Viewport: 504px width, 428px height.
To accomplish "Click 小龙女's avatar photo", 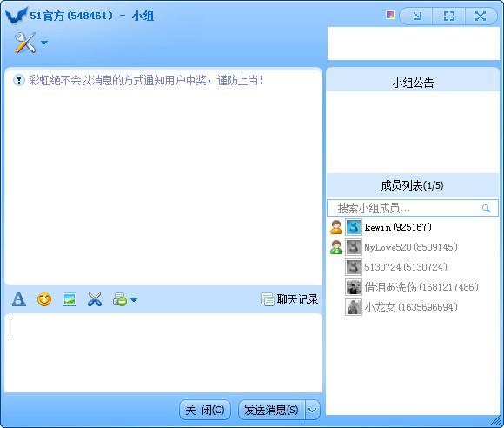I will (354, 307).
